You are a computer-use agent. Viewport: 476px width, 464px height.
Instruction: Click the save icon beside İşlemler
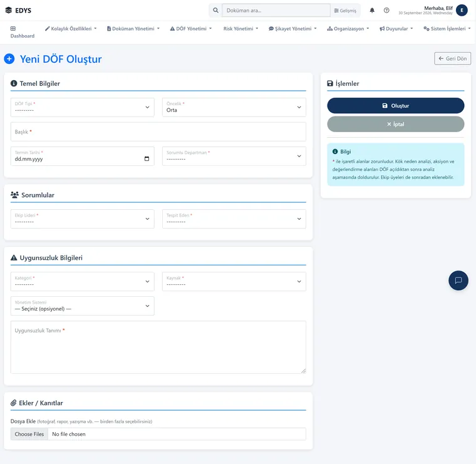pyautogui.click(x=330, y=83)
